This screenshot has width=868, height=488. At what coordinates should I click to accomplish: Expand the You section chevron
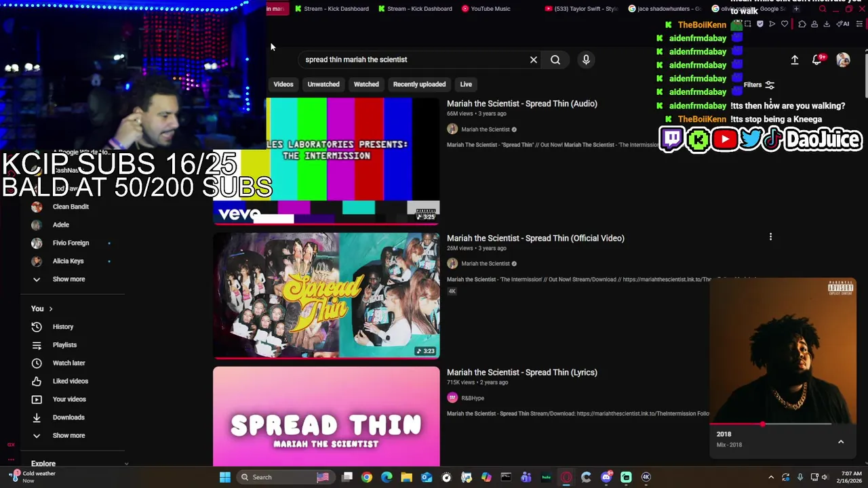(x=50, y=309)
